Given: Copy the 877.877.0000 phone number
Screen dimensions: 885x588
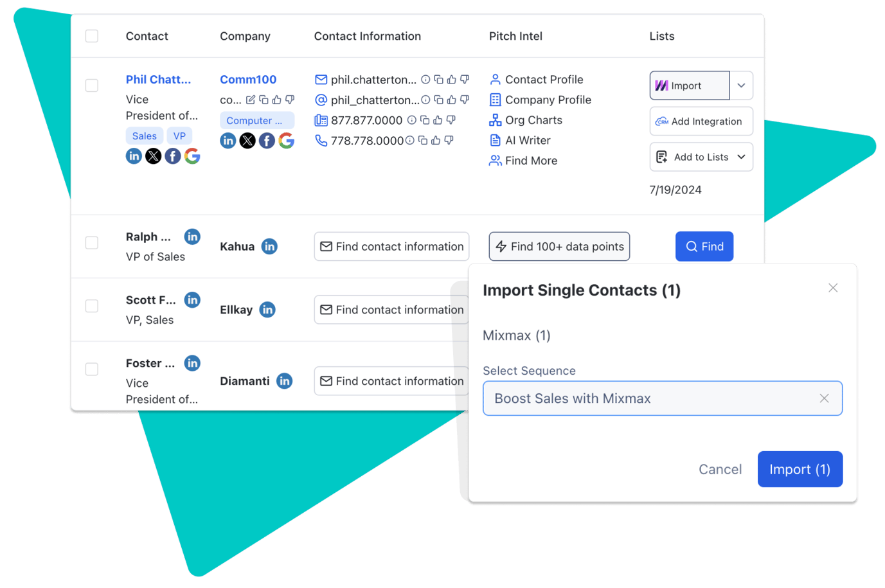Looking at the screenshot, I should (425, 120).
